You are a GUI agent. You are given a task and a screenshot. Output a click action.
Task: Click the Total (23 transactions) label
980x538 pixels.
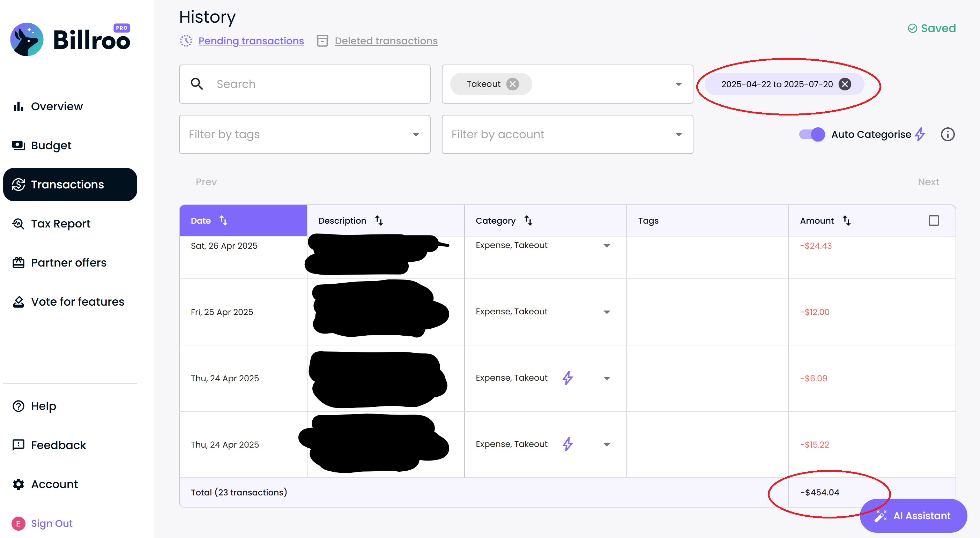point(239,492)
